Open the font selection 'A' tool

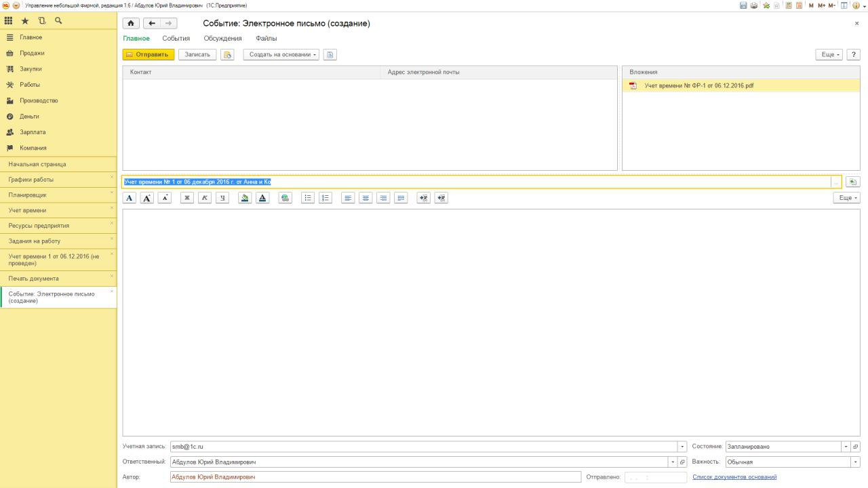pyautogui.click(x=130, y=198)
